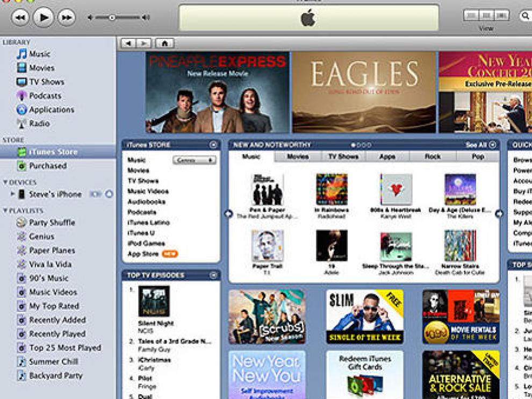
Task: Click the Play button
Action: [x=43, y=17]
